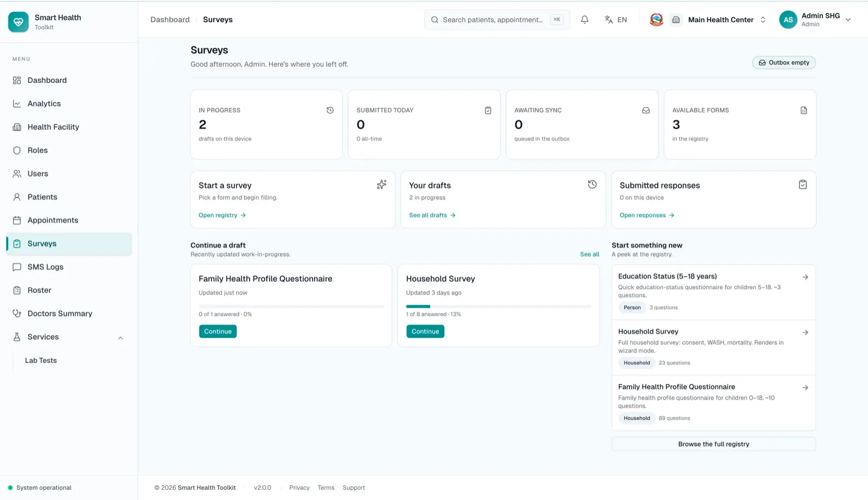Click the System operational status indicator
The image size is (868, 500).
tap(40, 488)
